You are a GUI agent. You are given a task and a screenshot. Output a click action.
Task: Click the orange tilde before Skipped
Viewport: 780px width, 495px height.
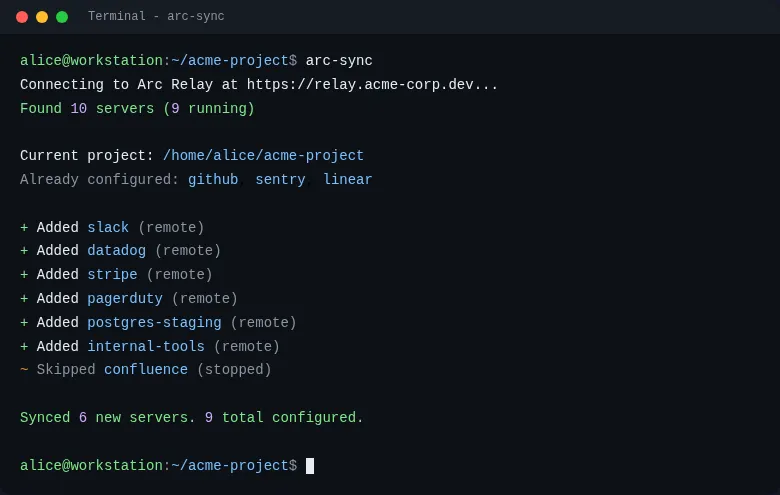(x=24, y=370)
